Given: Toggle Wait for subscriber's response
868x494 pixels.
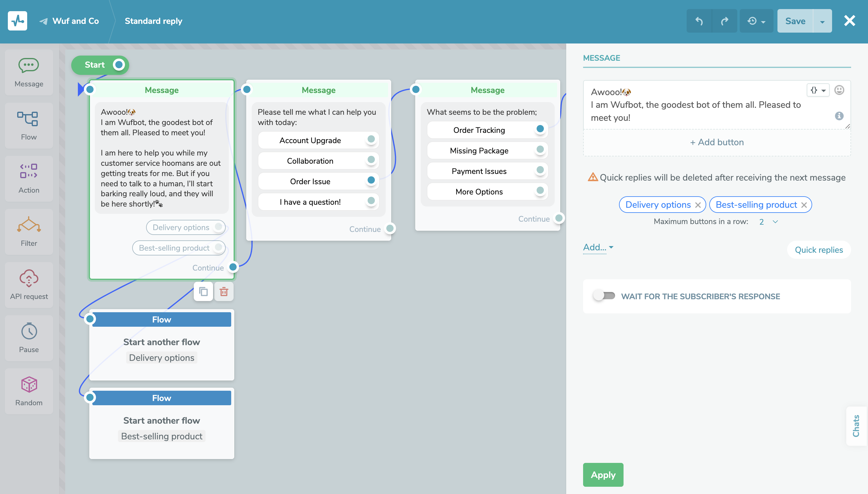Looking at the screenshot, I should tap(604, 296).
